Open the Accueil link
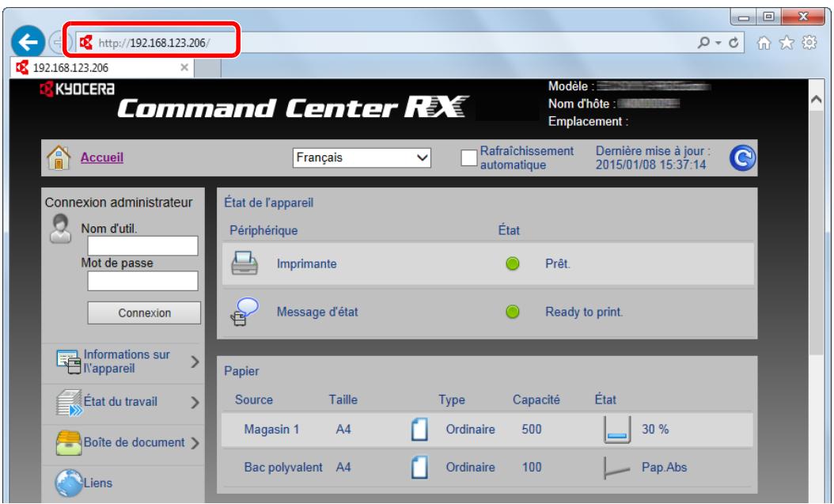This screenshot has width=834, height=504. pos(102,157)
